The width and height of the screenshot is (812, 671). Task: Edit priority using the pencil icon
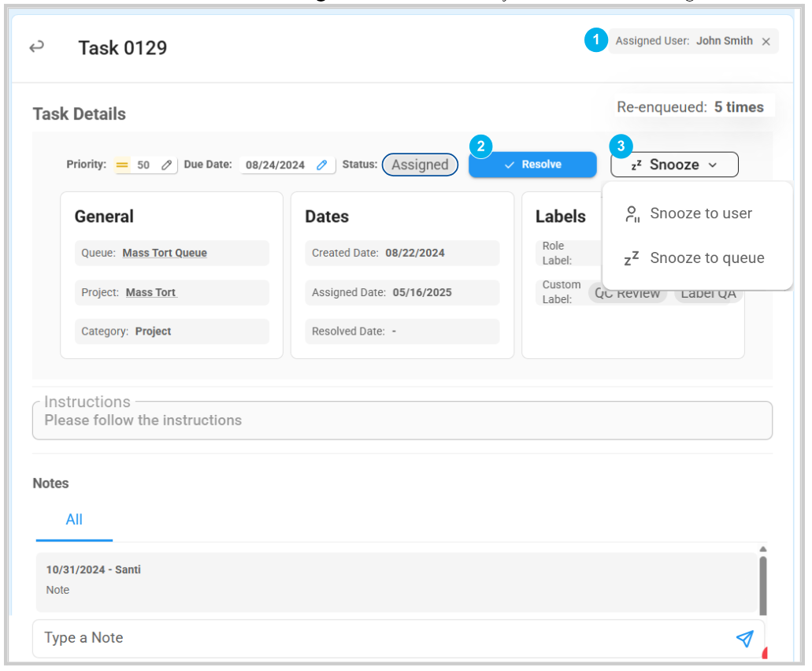pyautogui.click(x=166, y=165)
